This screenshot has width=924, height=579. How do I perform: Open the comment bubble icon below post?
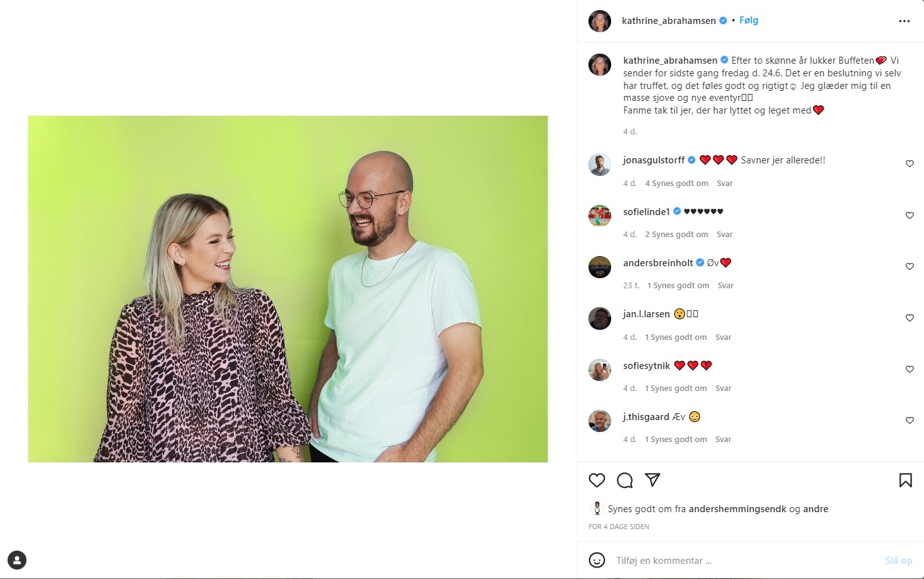pos(625,481)
